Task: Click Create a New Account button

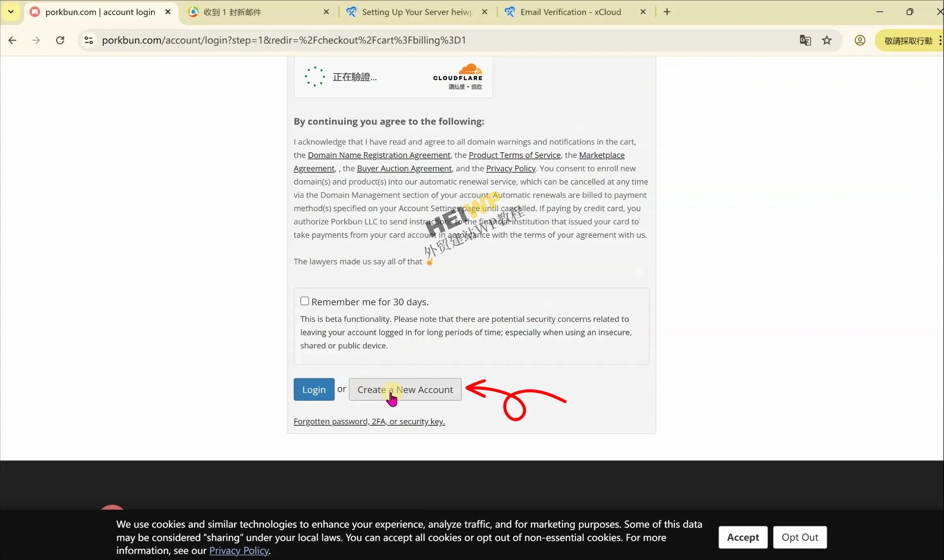Action: click(405, 389)
